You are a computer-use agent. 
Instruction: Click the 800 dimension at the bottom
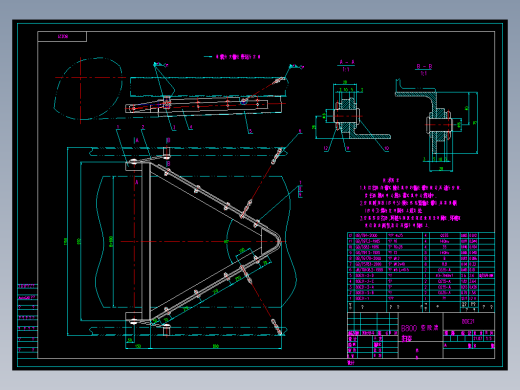[x=216, y=346]
